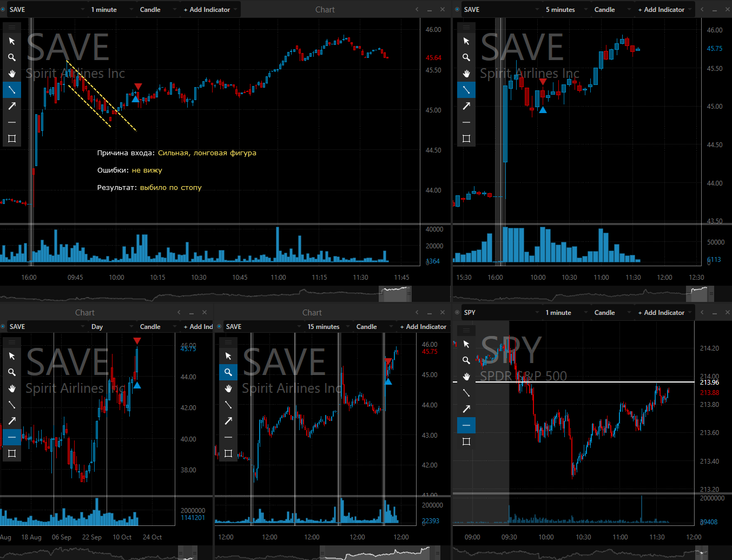Add Indicator to SAVE 15 minutes chart
This screenshot has width=732, height=560.
(x=423, y=327)
